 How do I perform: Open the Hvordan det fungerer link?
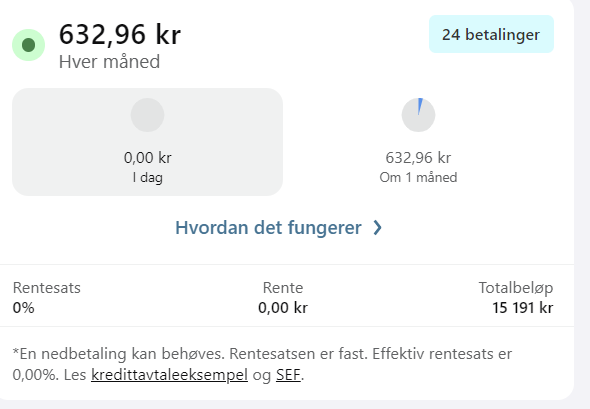click(268, 228)
